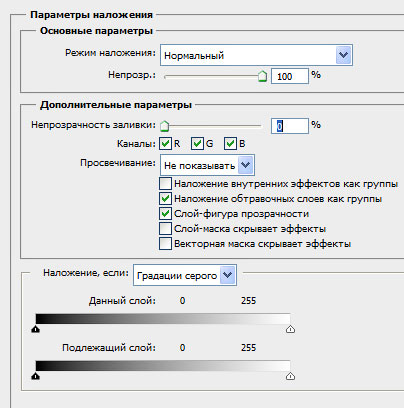Open the Режим наложения dropdown
The image size is (404, 408).
point(256,55)
